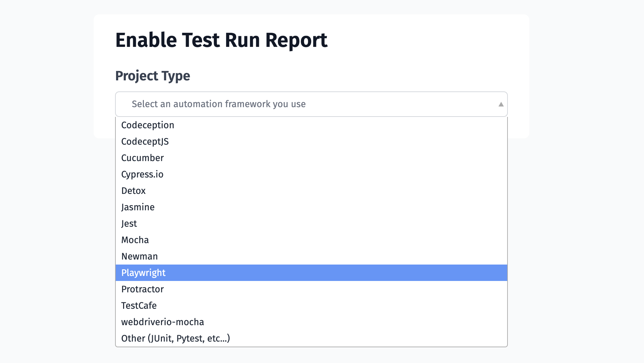Choose webdriverio-mocha from list

(x=162, y=322)
